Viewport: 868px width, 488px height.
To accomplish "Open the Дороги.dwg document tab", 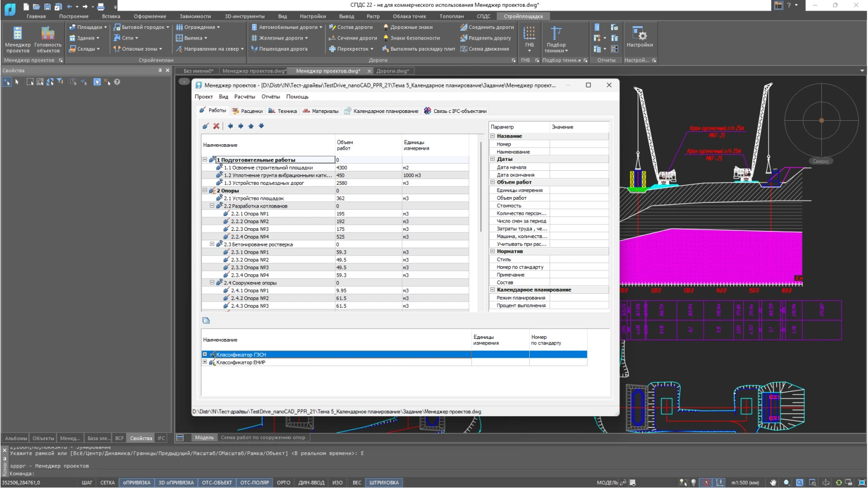I will tap(392, 71).
